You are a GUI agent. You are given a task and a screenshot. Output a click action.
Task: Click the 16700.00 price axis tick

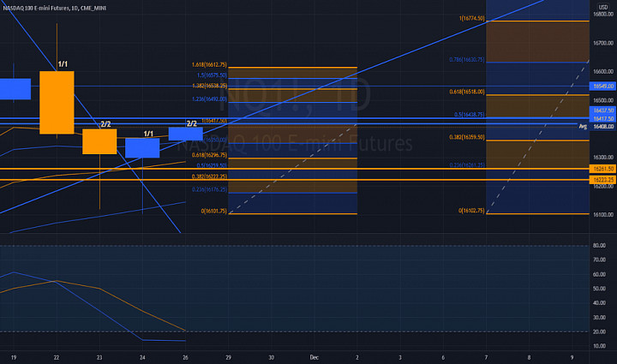[x=603, y=43]
